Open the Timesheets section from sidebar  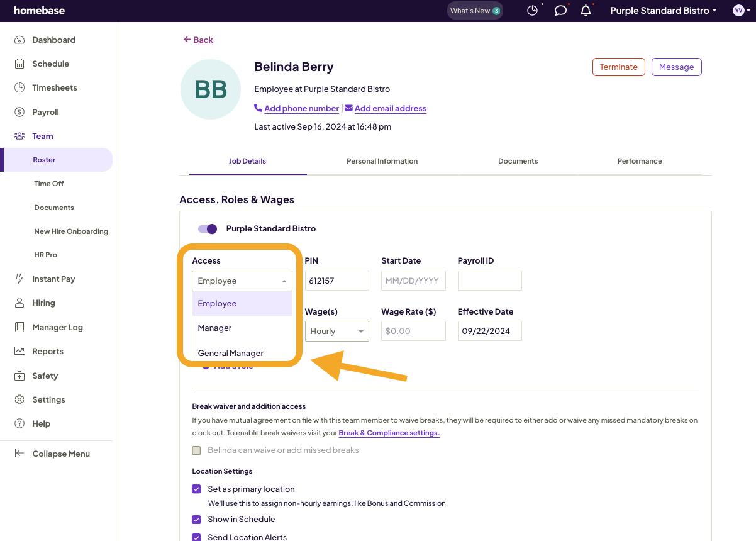(x=55, y=87)
